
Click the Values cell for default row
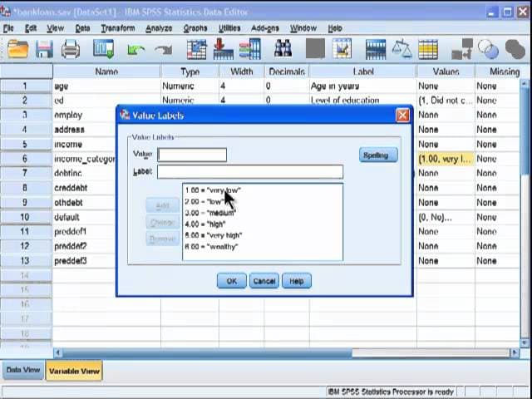[446, 217]
